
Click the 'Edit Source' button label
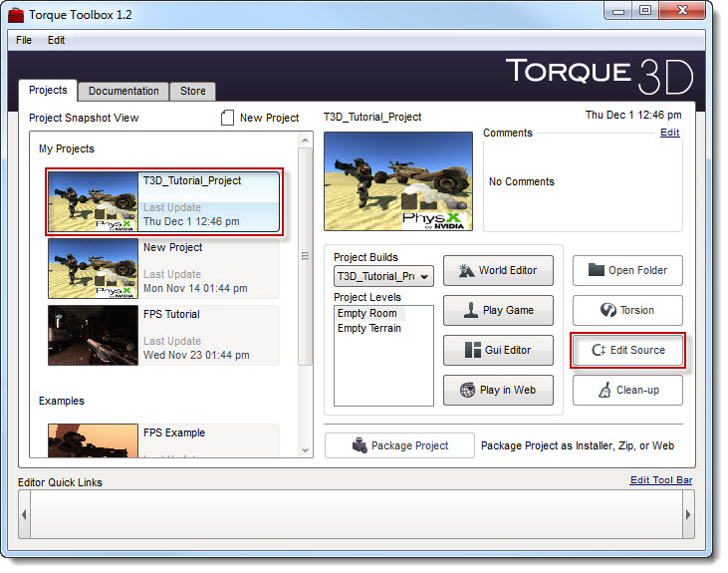point(637,350)
